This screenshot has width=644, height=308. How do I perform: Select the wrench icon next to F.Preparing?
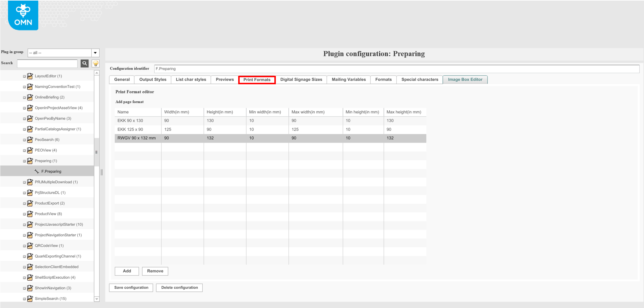tap(36, 171)
